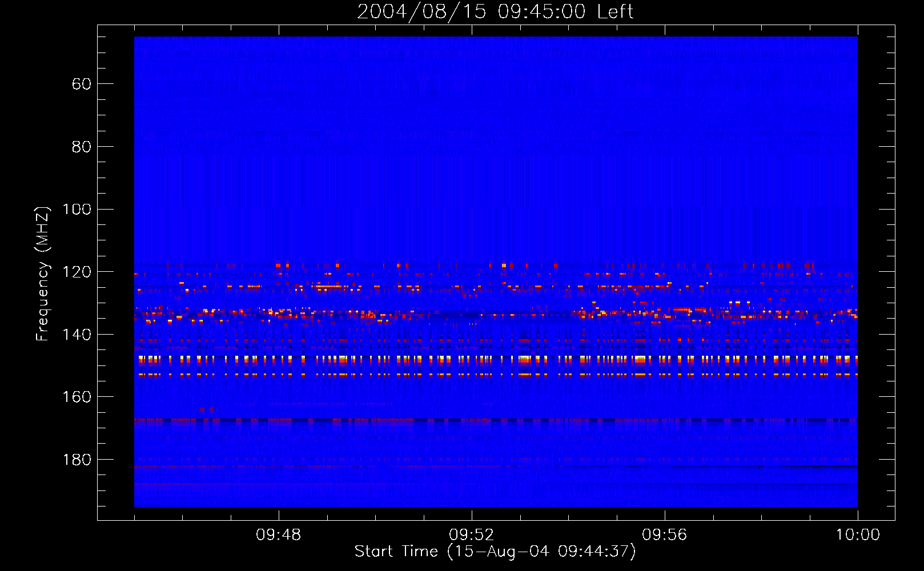Click the 09:52 time tick label
This screenshot has height=571, width=924.
tap(471, 535)
